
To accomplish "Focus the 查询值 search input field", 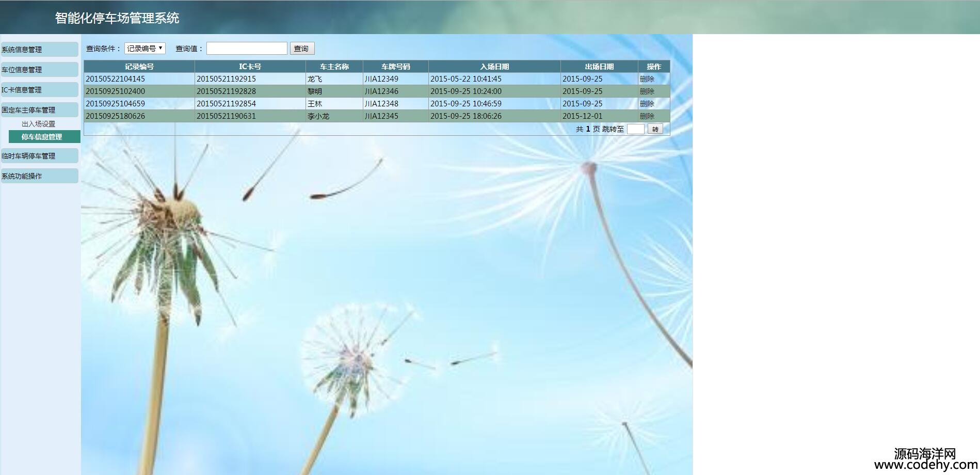I will (x=247, y=49).
